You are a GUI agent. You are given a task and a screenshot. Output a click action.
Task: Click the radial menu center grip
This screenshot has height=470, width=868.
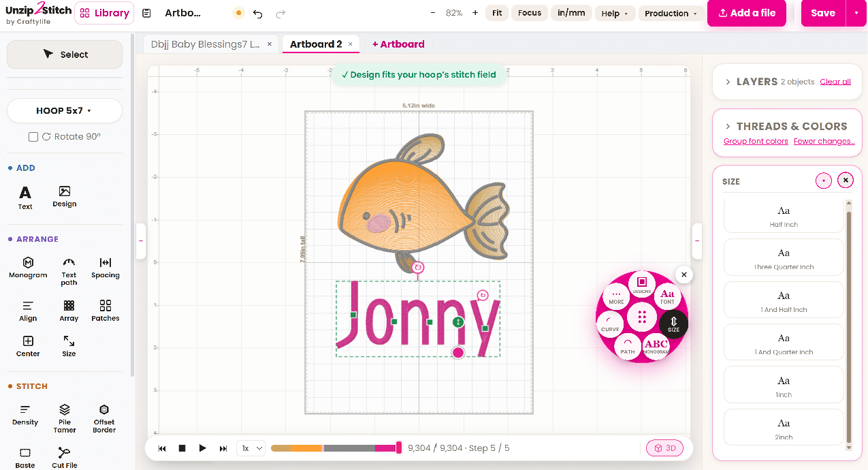642,317
